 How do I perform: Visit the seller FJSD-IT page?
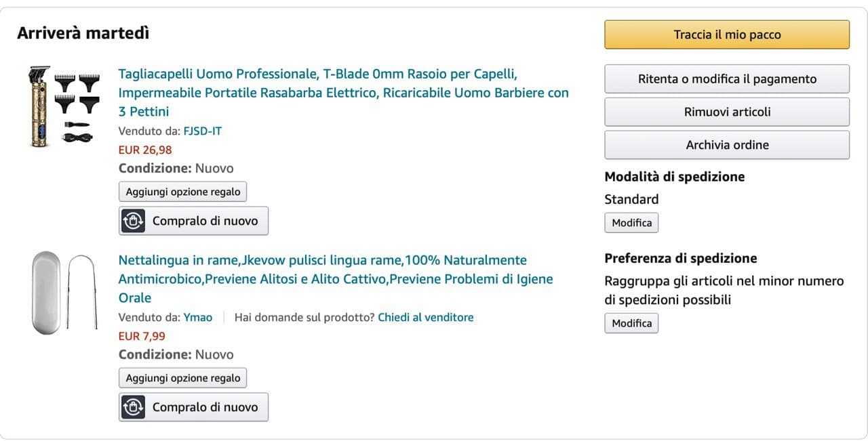coord(202,131)
